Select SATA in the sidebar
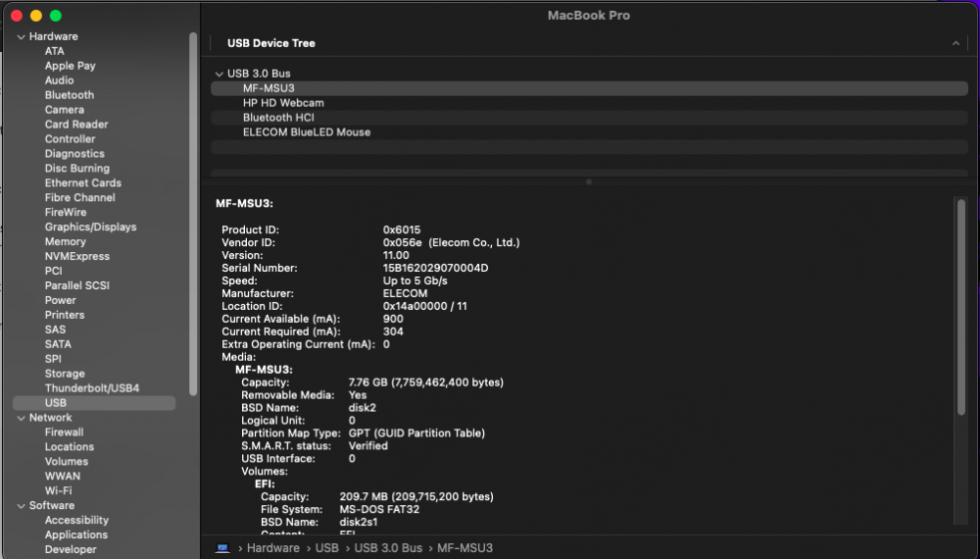The width and height of the screenshot is (980, 559). pos(58,344)
